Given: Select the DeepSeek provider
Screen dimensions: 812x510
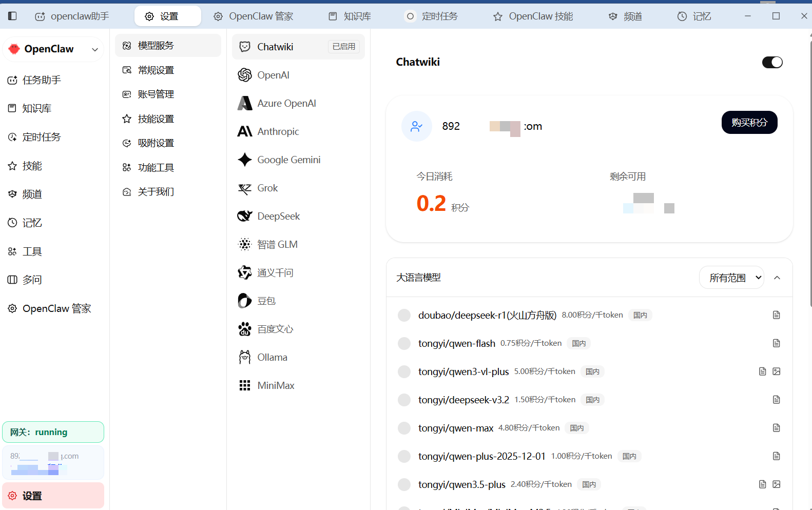Looking at the screenshot, I should [298, 216].
